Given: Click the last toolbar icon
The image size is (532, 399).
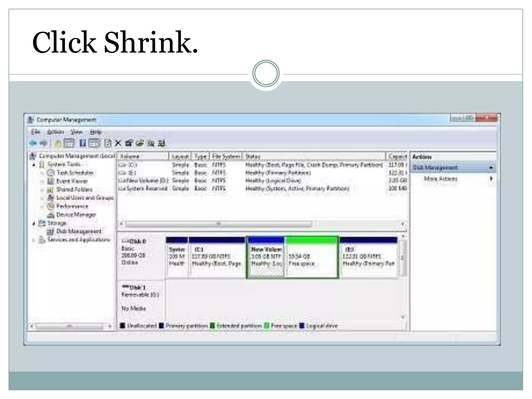Looking at the screenshot, I should click(x=162, y=143).
